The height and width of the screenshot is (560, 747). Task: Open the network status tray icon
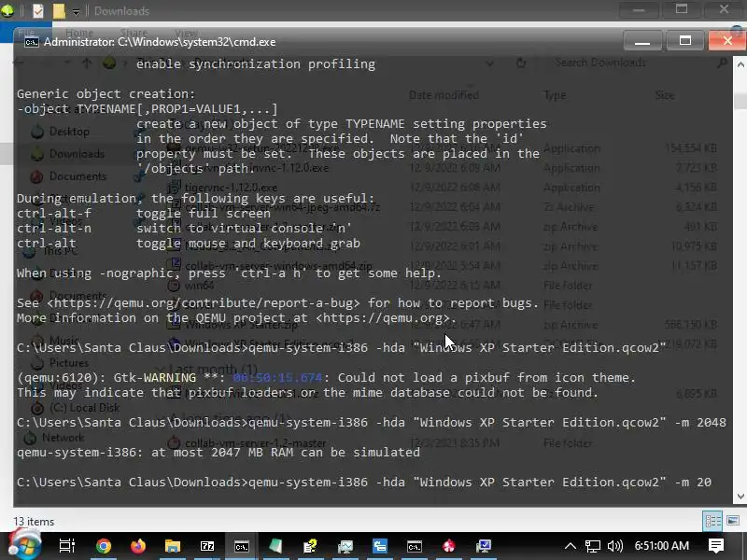click(x=593, y=546)
